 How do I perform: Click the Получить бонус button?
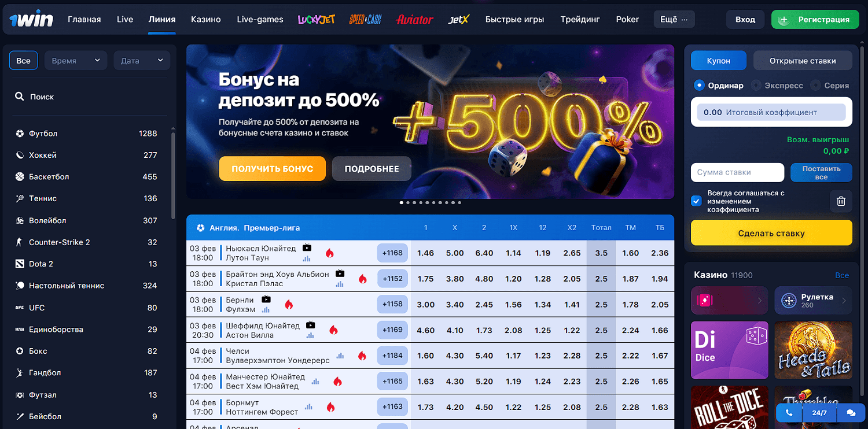[272, 169]
